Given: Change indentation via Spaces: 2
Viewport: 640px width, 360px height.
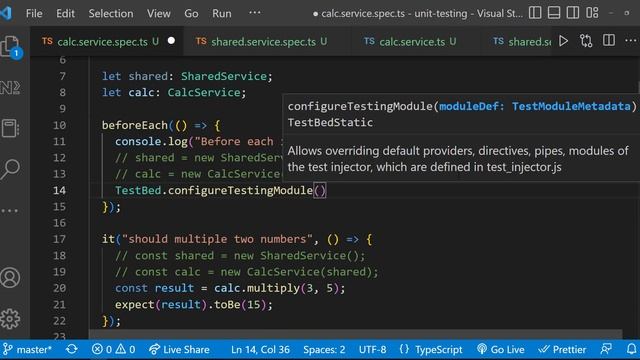Looking at the screenshot, I should [x=324, y=349].
